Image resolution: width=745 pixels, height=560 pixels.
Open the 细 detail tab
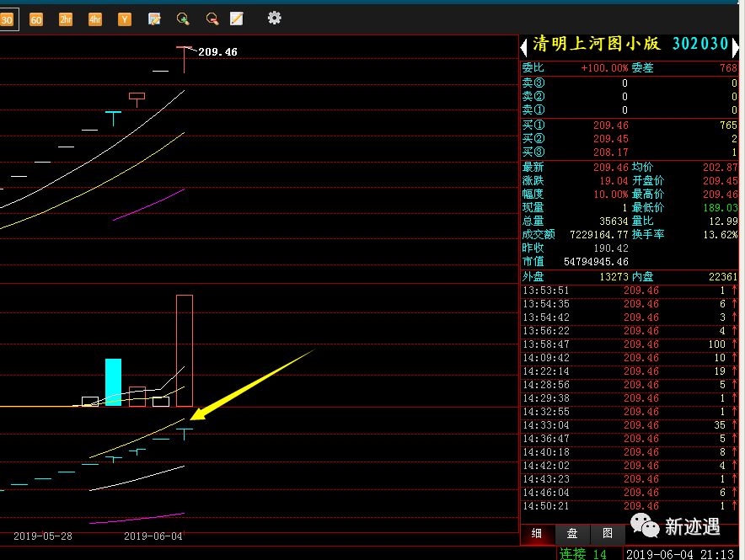coord(537,533)
